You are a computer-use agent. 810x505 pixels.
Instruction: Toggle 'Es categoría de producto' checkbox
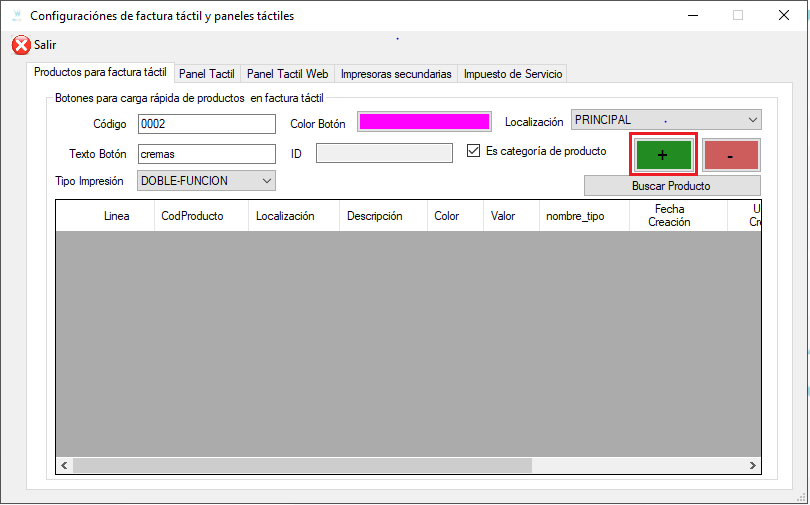pos(473,151)
